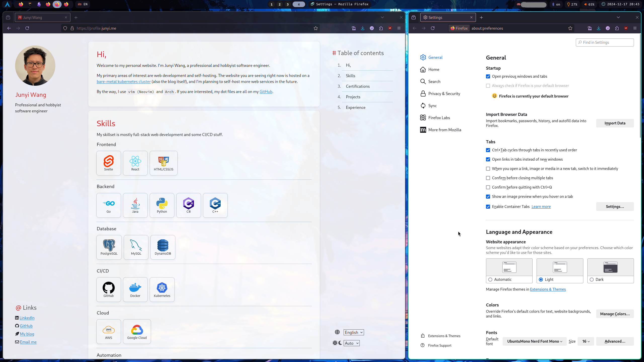Click the Docker skill card
The image size is (644, 362).
(x=135, y=290)
